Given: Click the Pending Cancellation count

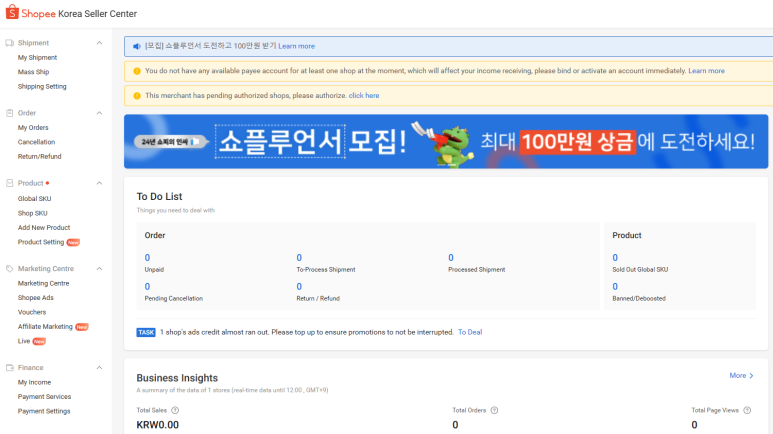Looking at the screenshot, I should click(147, 287).
